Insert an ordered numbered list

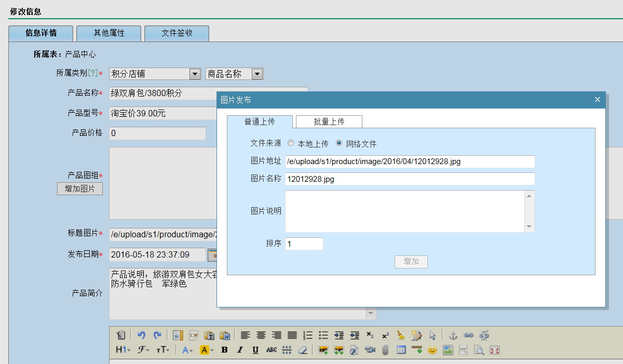(308, 335)
